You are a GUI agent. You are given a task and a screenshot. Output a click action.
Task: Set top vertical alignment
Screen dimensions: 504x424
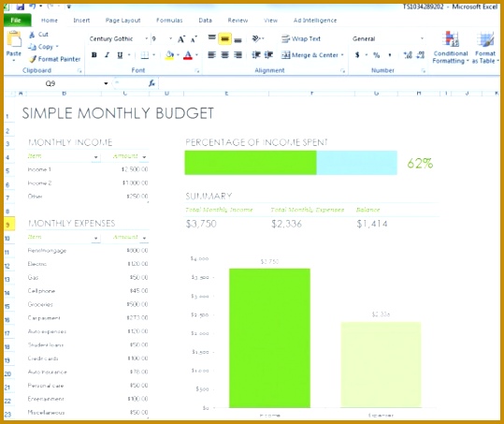pos(211,38)
